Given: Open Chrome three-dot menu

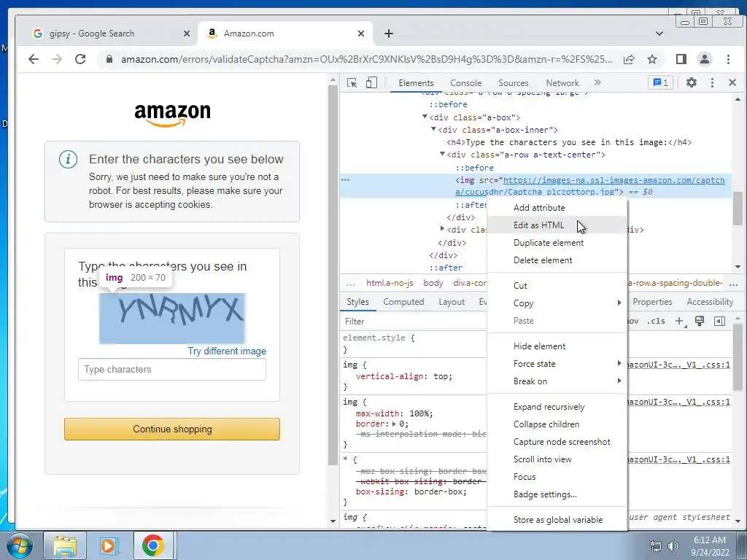Looking at the screenshot, I should pos(728,59).
